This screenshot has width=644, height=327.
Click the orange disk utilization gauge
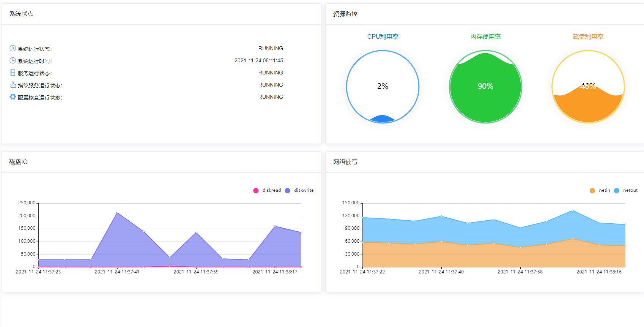[x=588, y=87]
